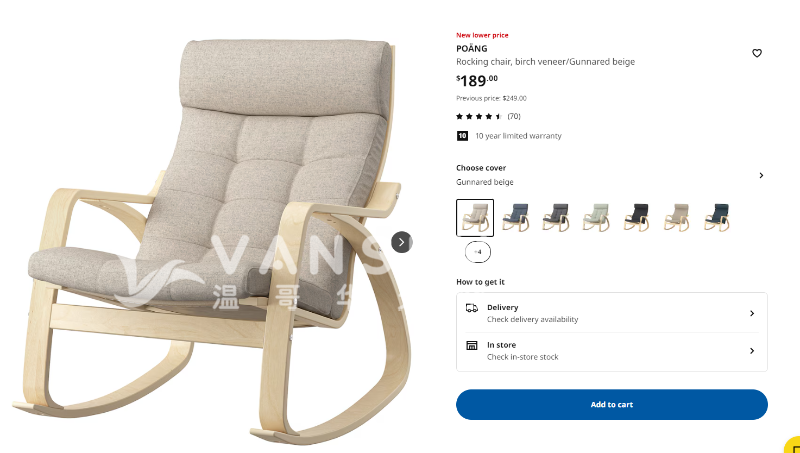This screenshot has width=800, height=453.
Task: Expand In store stock chevron
Action: (752, 351)
